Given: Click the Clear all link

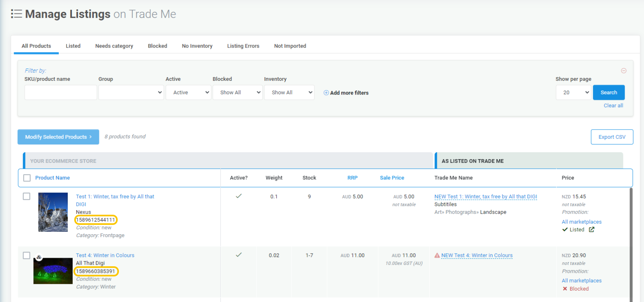Looking at the screenshot, I should (613, 106).
